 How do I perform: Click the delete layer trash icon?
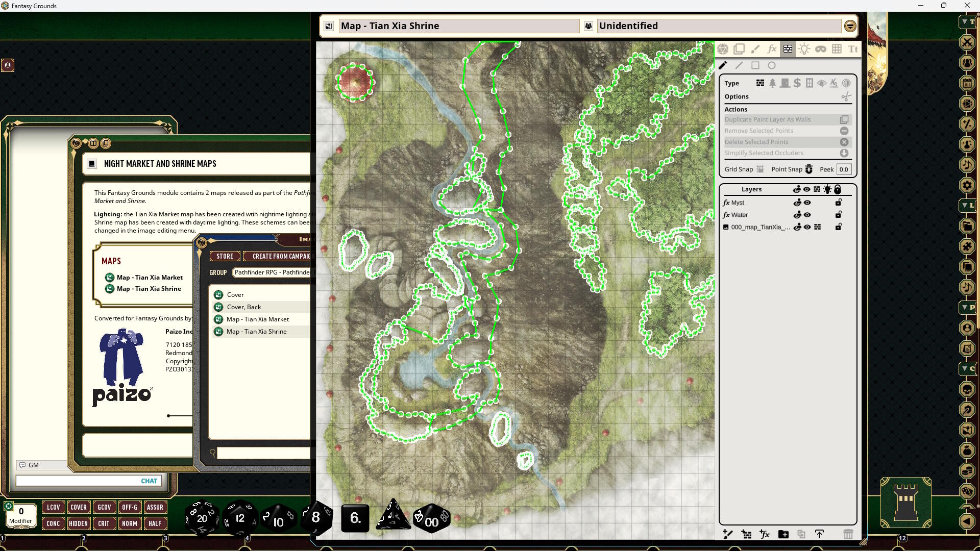(x=848, y=534)
